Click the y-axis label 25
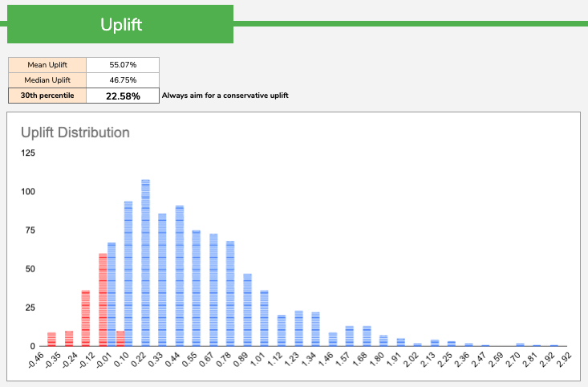Screen dimensions: 588x387 click(x=30, y=308)
